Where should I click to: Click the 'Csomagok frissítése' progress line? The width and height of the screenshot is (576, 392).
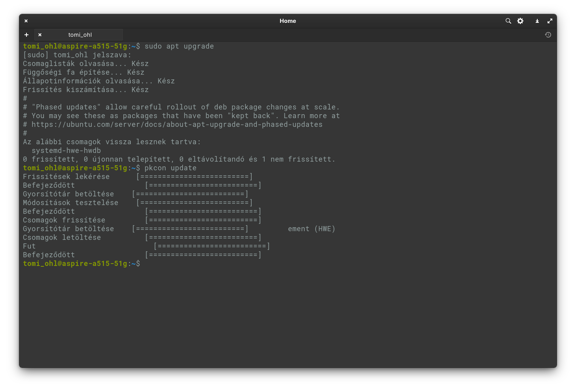pos(142,220)
